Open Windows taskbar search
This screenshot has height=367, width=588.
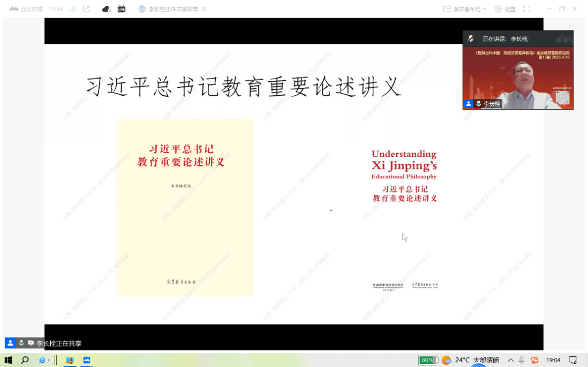[x=25, y=360]
